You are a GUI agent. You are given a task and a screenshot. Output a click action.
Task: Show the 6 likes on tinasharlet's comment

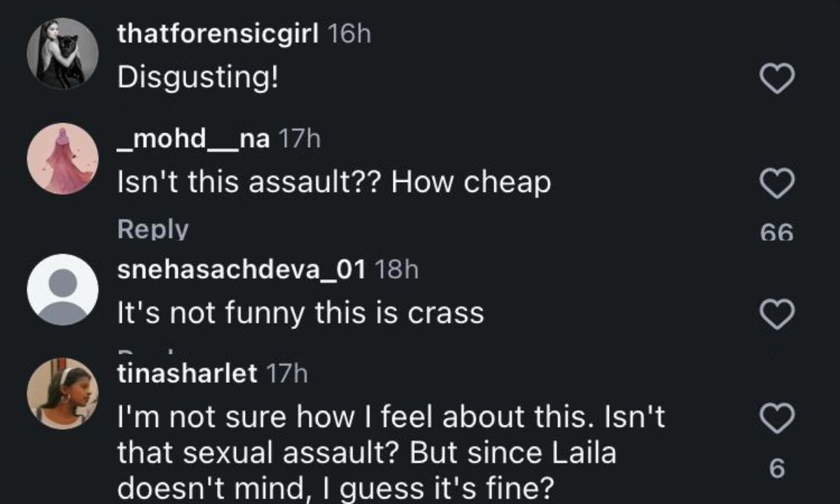click(x=777, y=468)
